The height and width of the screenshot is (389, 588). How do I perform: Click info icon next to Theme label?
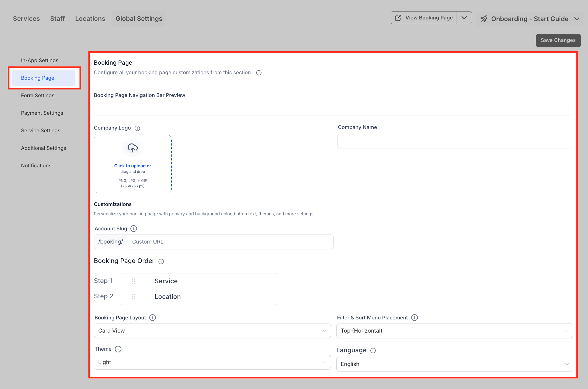tap(118, 349)
